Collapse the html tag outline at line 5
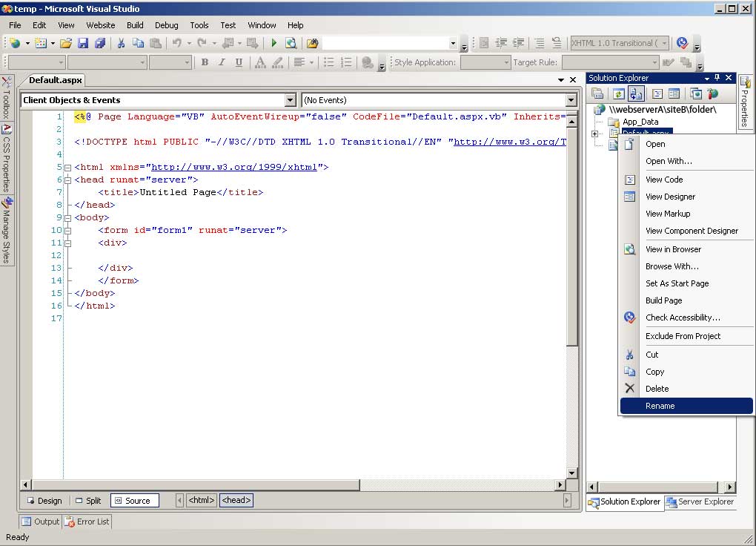This screenshot has width=756, height=546. (68, 168)
